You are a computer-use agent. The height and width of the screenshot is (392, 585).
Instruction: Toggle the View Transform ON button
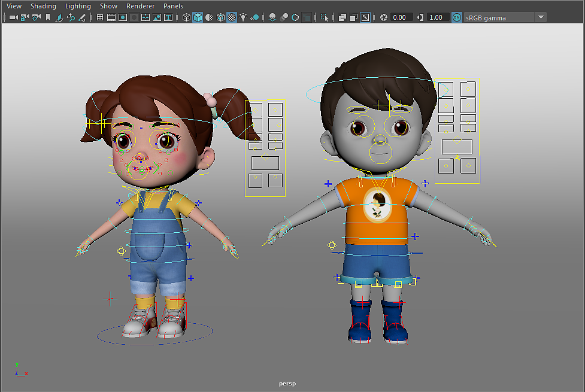(457, 17)
